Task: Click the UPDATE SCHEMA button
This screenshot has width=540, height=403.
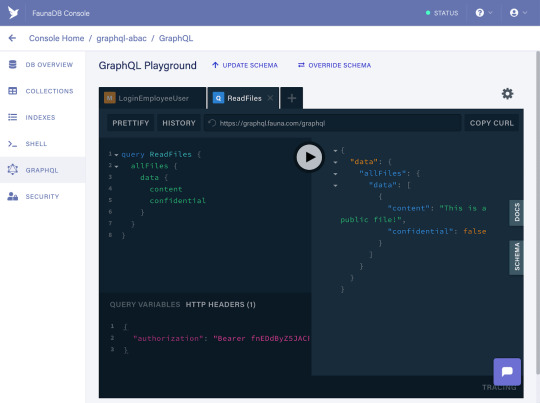Action: pos(245,65)
